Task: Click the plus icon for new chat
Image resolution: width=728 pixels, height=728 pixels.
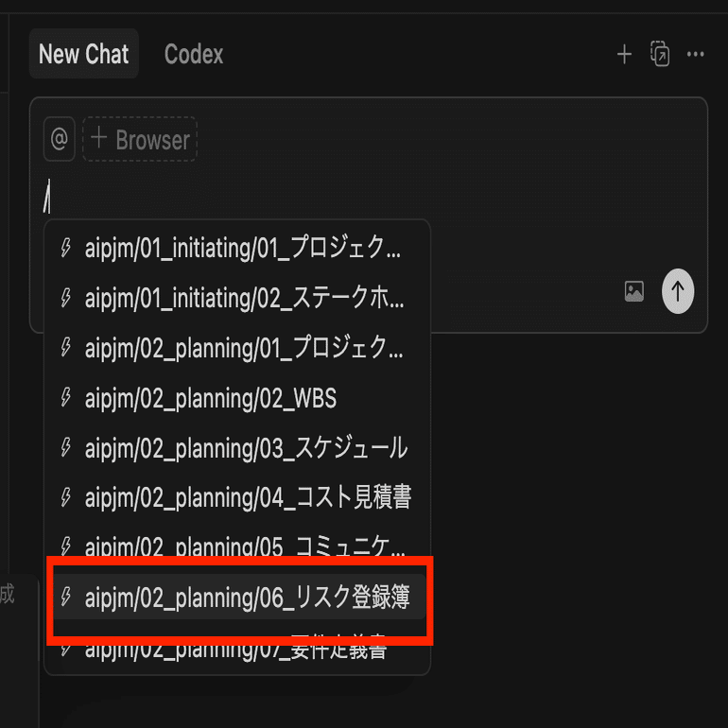Action: pos(624,54)
